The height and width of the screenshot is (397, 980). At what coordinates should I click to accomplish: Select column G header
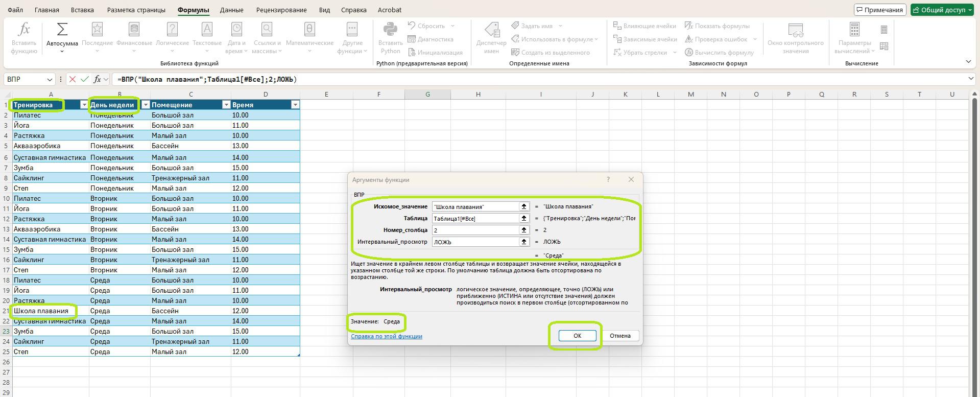coord(427,94)
